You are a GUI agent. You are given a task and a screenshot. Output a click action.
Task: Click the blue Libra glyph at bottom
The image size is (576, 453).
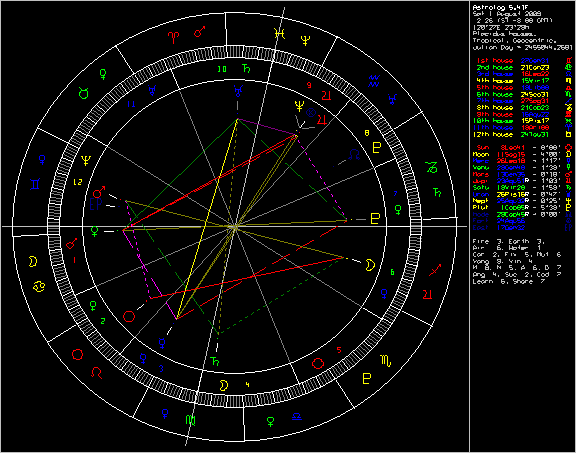pos(297,417)
